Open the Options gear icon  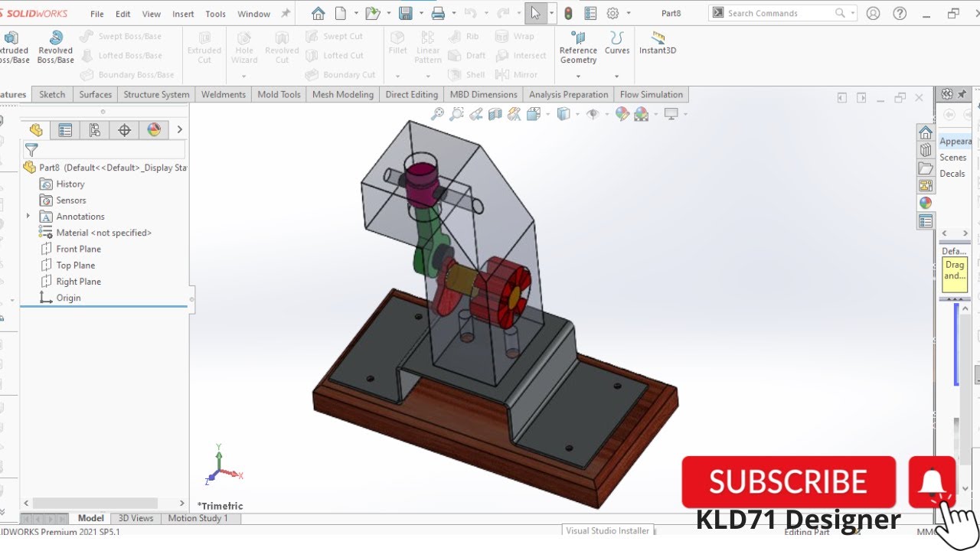coord(612,13)
